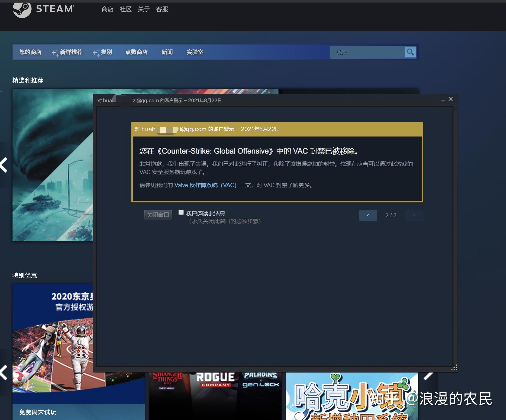Open the 社区 top menu
Screen dimensions: 506x420
[126, 9]
